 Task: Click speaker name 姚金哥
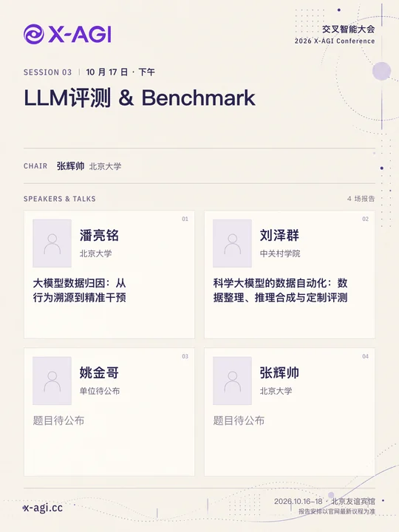click(99, 372)
